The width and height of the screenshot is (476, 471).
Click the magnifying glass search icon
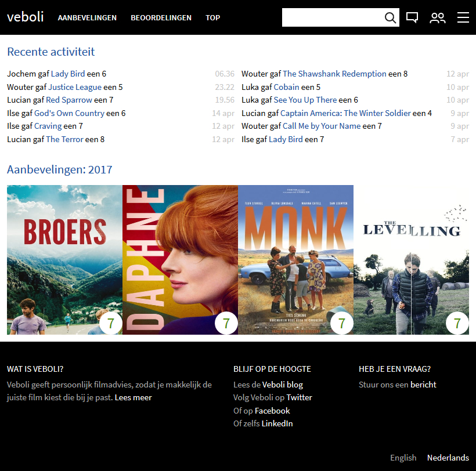(x=391, y=17)
